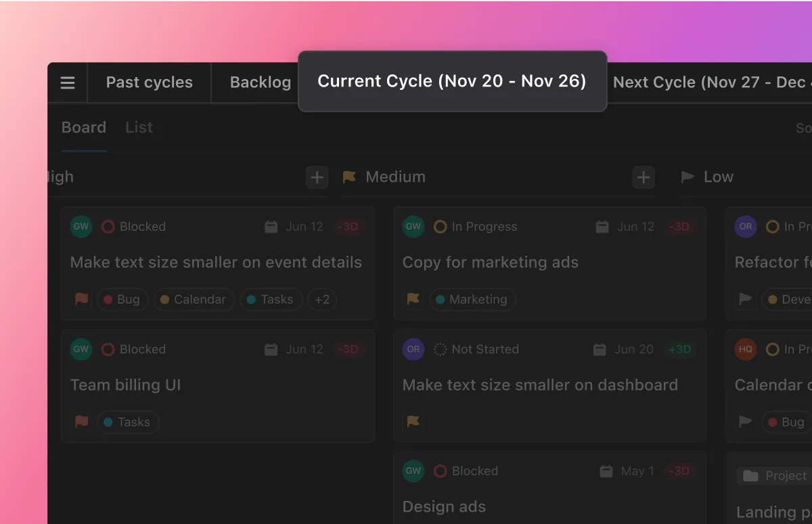Click OR avatar on Refactor card
This screenshot has height=524, width=812.
746,227
